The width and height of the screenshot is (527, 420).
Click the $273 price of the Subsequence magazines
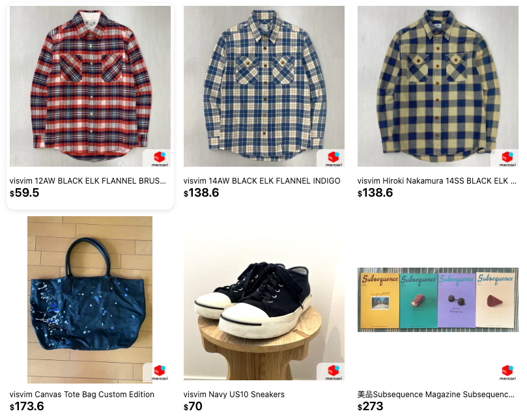(x=371, y=406)
